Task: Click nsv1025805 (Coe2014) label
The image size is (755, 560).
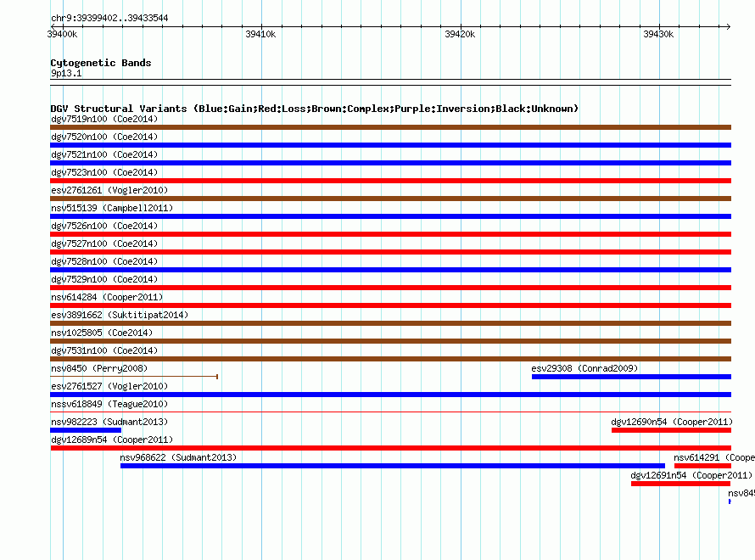Action: tap(102, 333)
